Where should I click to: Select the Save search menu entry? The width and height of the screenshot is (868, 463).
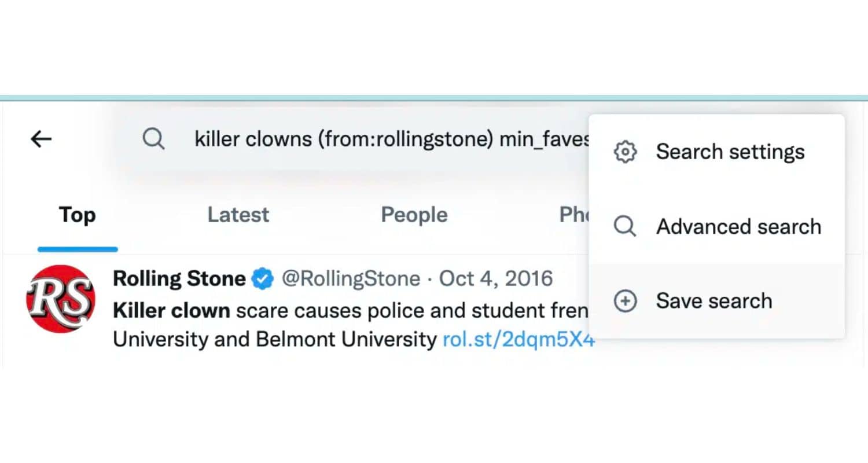716,301
